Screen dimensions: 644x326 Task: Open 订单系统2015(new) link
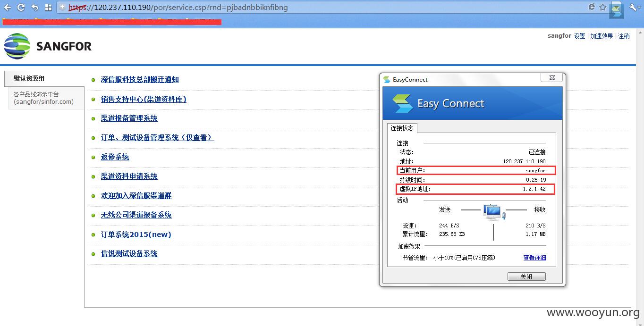136,234
